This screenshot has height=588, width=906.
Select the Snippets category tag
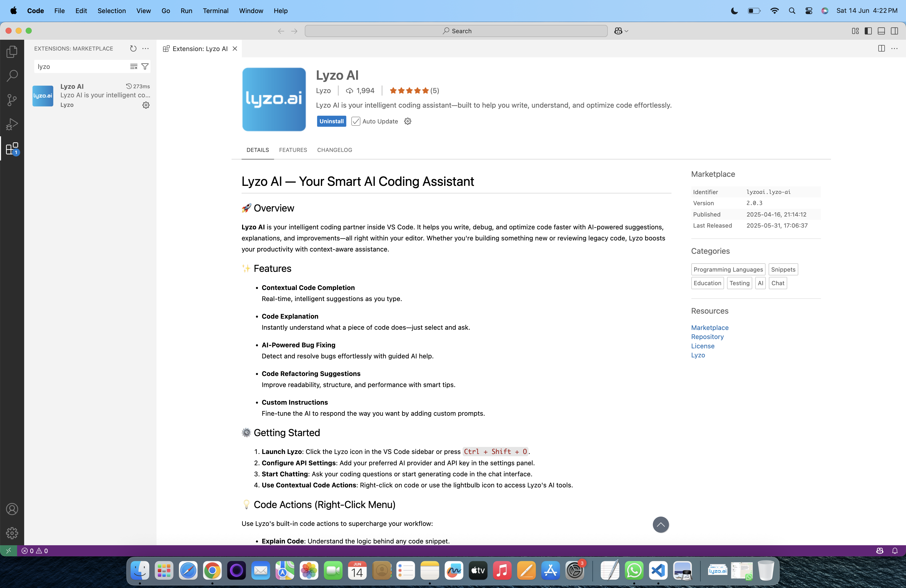[x=783, y=269]
